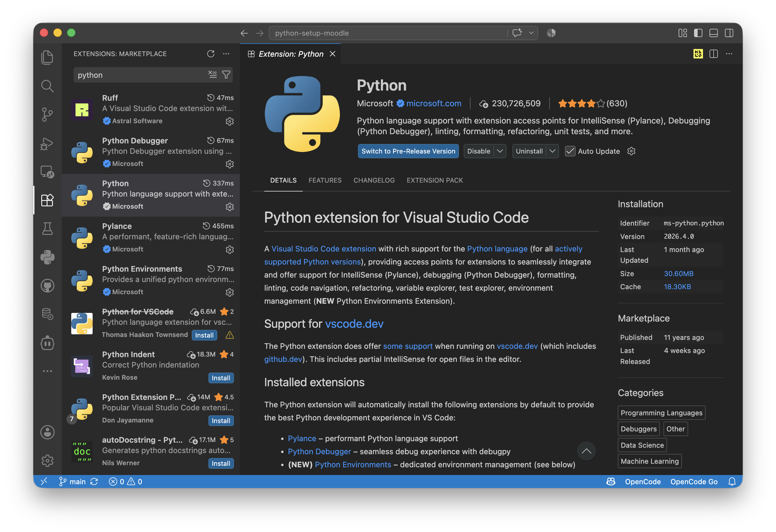Toggle the bottom panel layout button
This screenshot has height=532, width=776.
pos(714,33)
